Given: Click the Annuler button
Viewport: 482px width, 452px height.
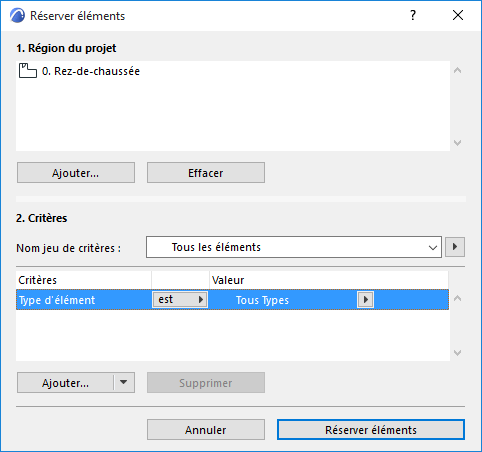Looking at the screenshot, I should pos(206,430).
